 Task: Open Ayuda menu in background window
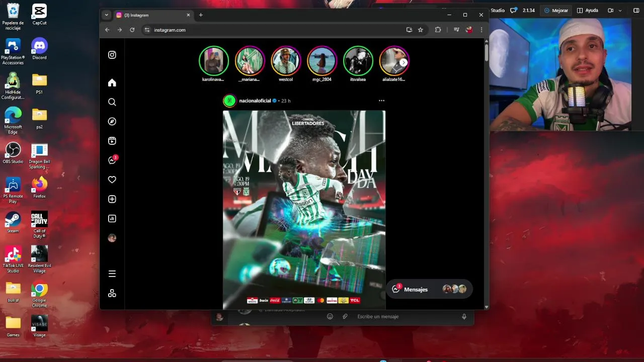coord(588,10)
